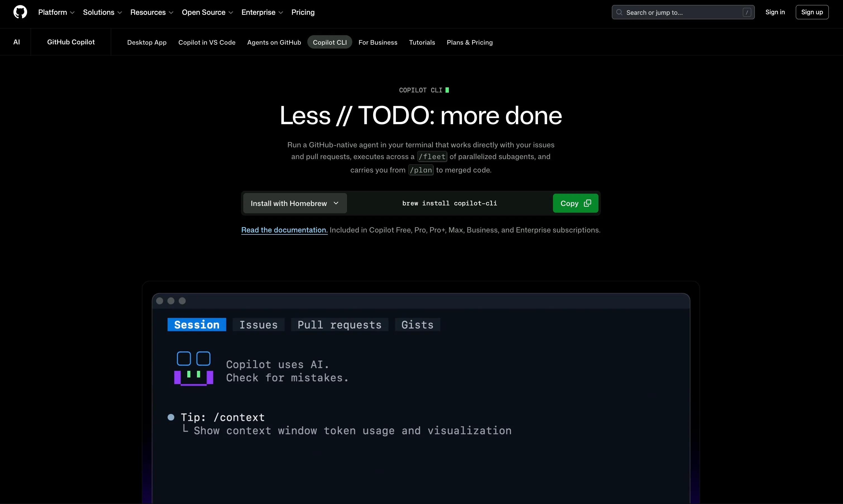This screenshot has width=843, height=504.
Task: Click the GitHub Octocat logo
Action: click(20, 12)
